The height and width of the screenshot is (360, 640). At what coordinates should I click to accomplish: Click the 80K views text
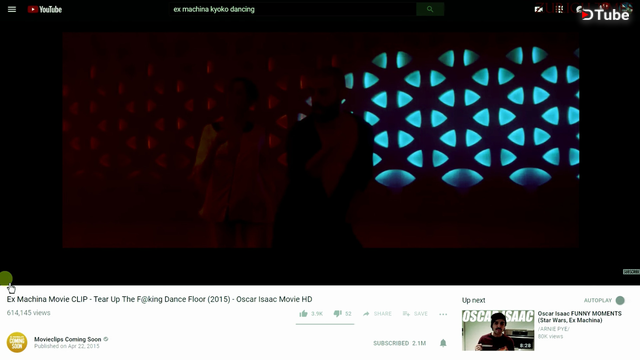click(x=550, y=336)
